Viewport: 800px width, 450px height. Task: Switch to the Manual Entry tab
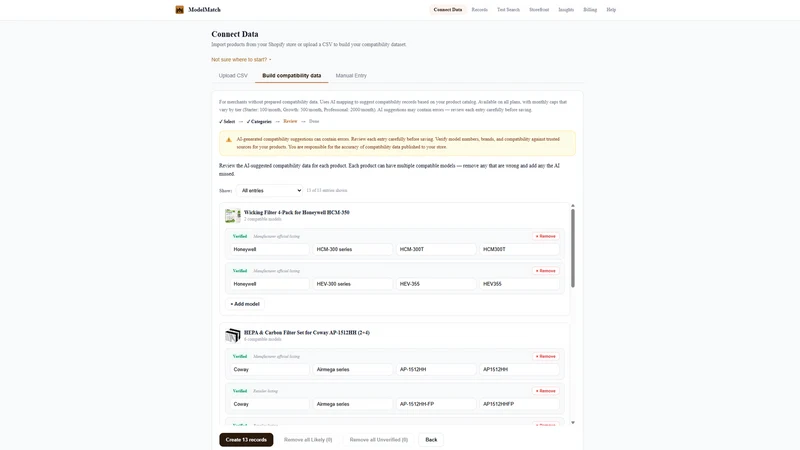(351, 76)
